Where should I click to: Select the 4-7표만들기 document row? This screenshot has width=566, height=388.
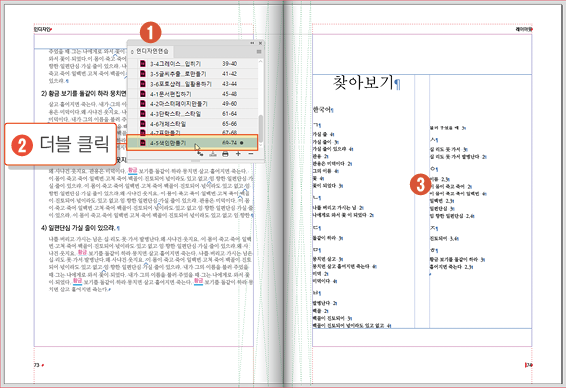click(x=193, y=132)
